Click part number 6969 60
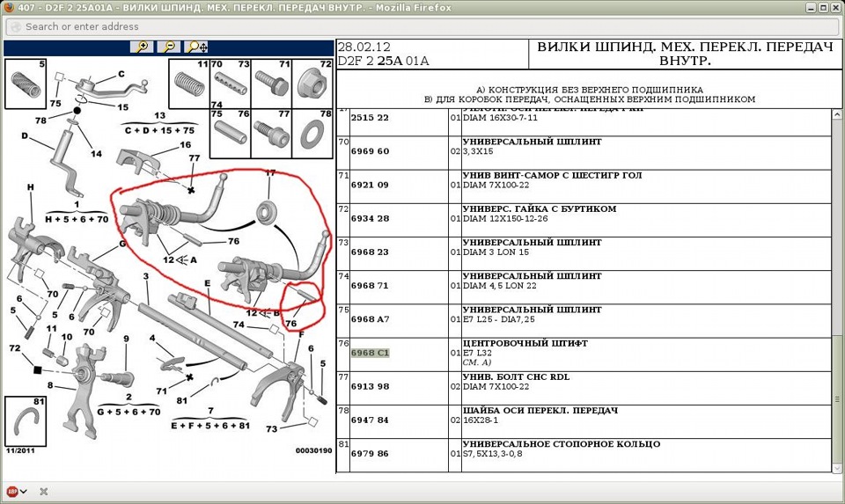This screenshot has width=845, height=504. coord(370,151)
